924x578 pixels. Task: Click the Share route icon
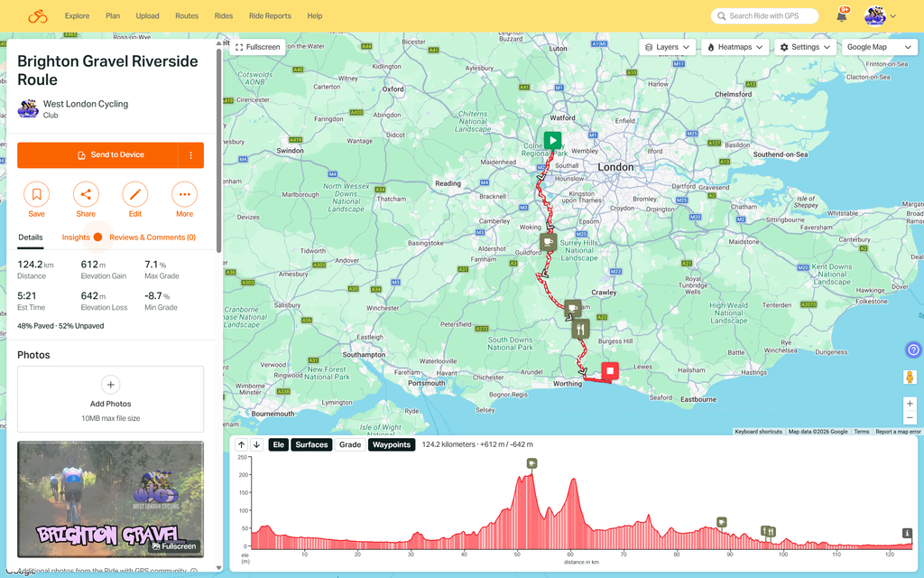tap(86, 194)
